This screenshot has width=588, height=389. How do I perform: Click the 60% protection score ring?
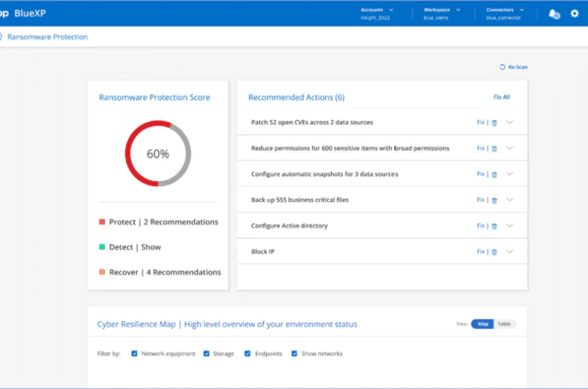pos(158,154)
